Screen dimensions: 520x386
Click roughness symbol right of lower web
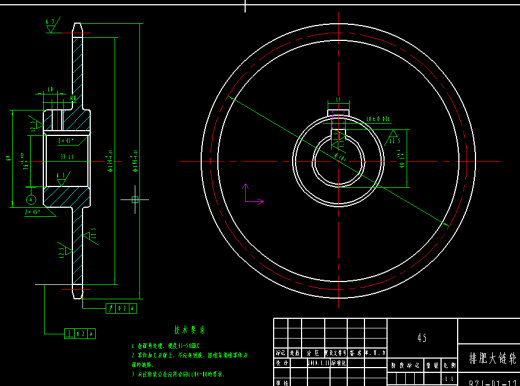coord(90,236)
